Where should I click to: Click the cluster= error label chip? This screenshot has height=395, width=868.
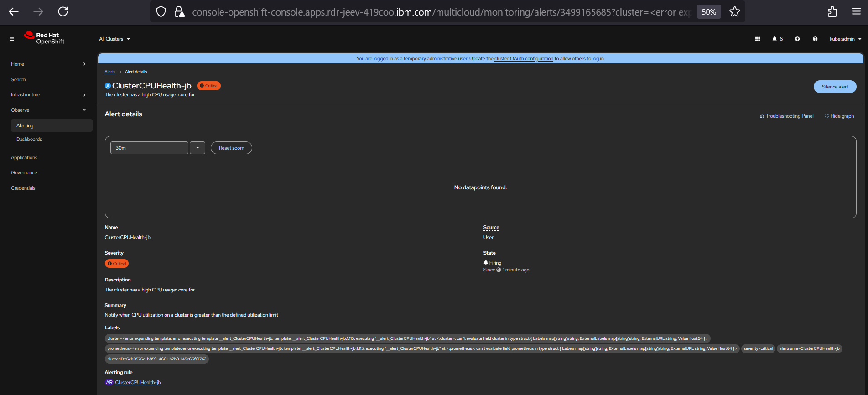click(408, 338)
